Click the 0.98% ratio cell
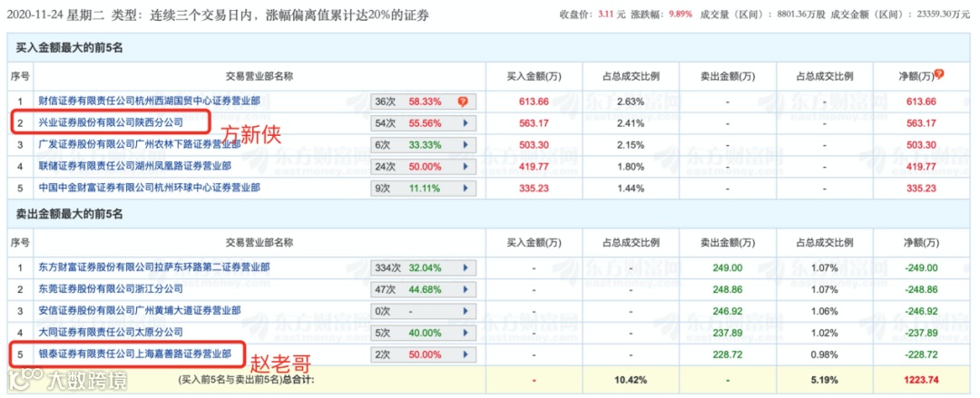 (x=824, y=354)
